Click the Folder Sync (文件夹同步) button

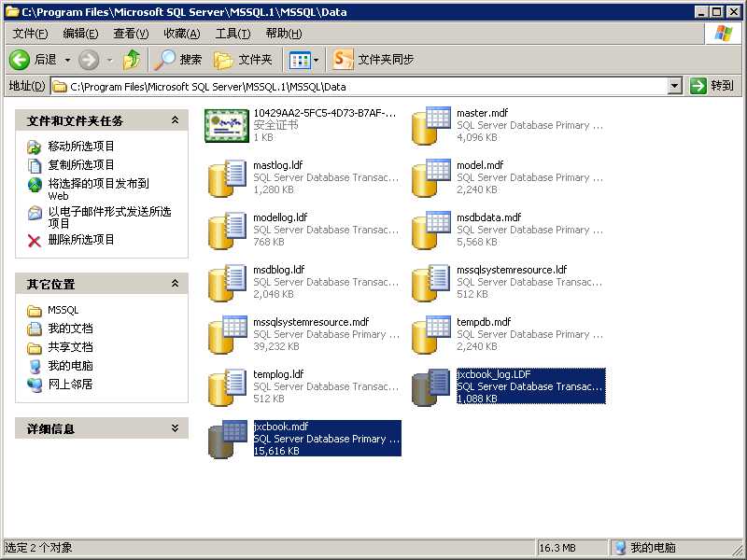[373, 60]
